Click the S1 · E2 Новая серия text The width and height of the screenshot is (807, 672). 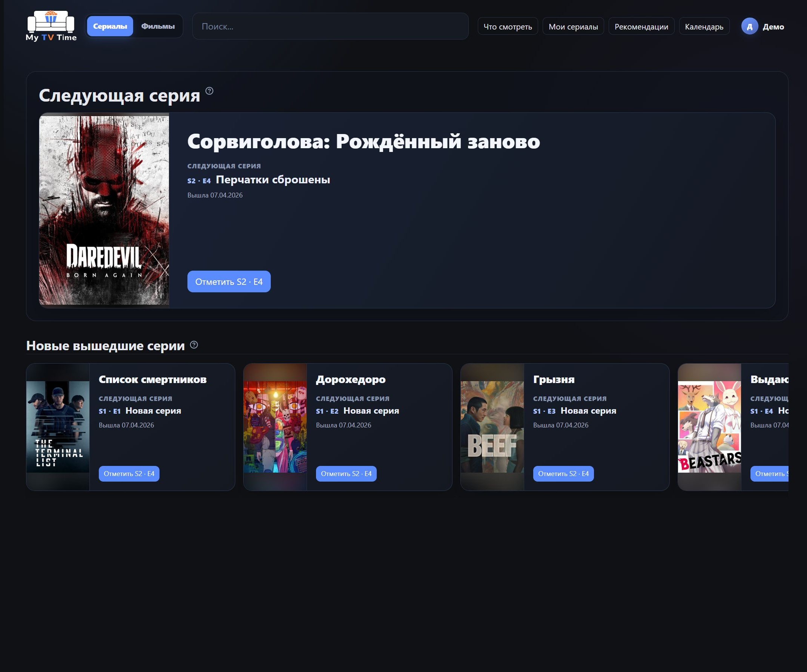358,411
